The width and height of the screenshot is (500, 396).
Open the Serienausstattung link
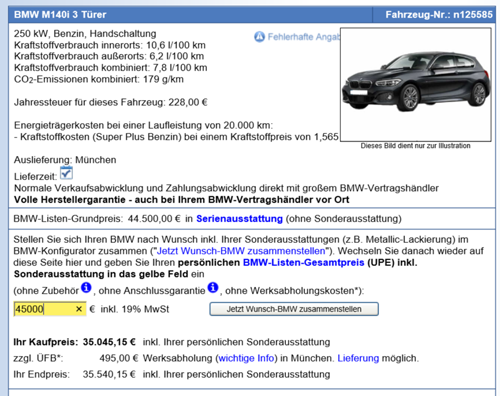[x=239, y=219]
